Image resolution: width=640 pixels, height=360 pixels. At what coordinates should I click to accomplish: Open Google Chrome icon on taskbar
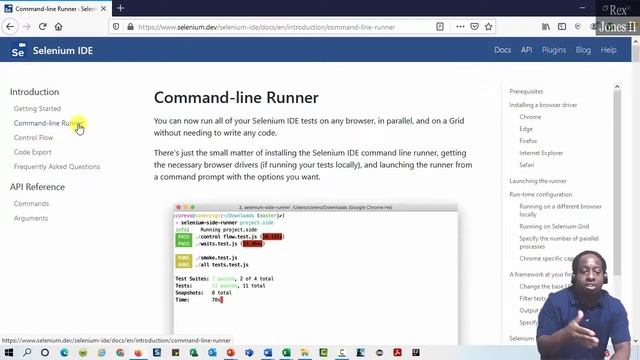[x=120, y=353]
